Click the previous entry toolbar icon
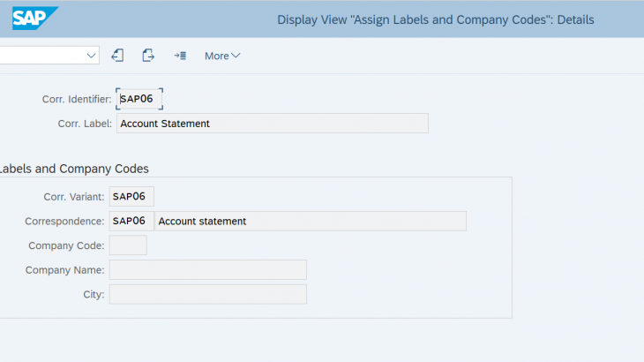This screenshot has width=644, height=362. pos(117,55)
